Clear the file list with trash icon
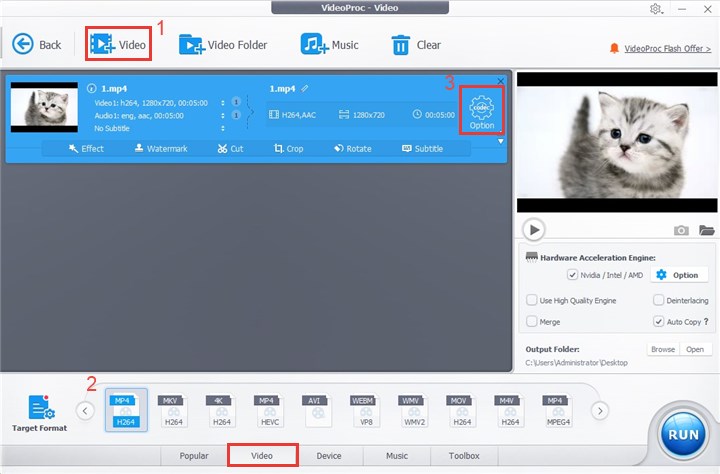 [x=416, y=45]
